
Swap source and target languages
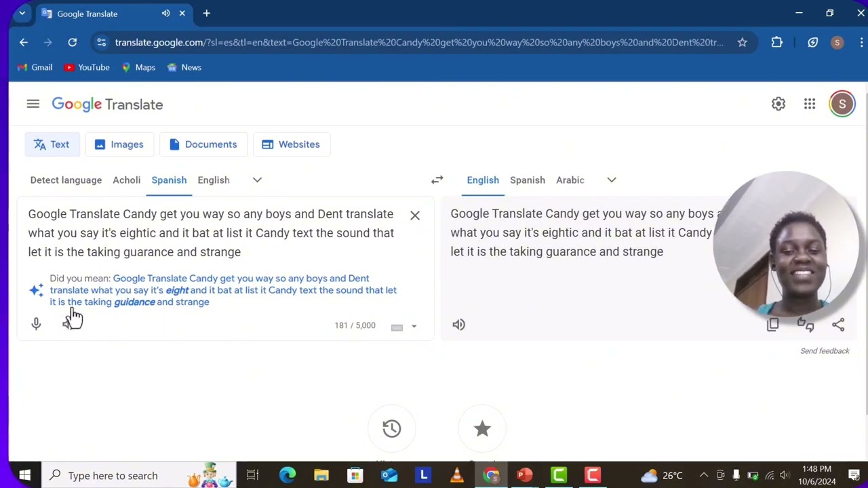click(x=437, y=180)
